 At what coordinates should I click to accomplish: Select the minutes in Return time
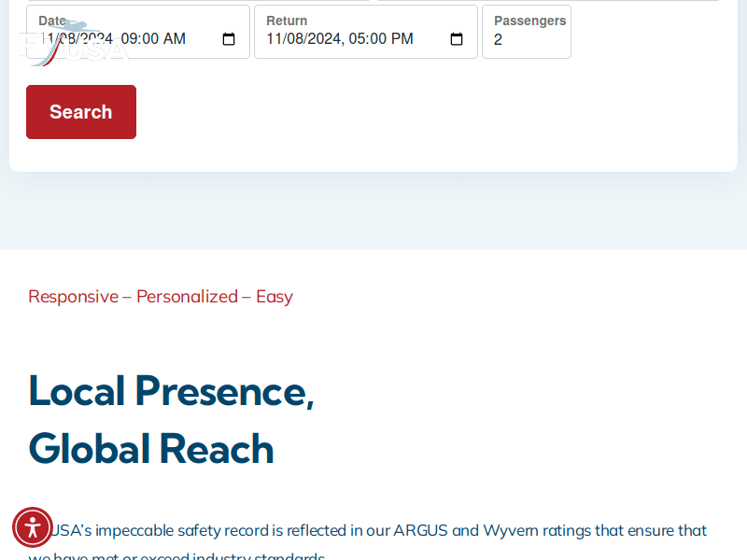coord(378,39)
